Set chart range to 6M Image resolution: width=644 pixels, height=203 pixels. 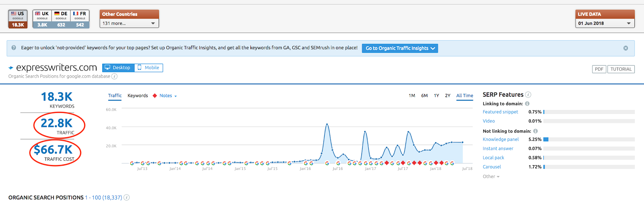424,96
